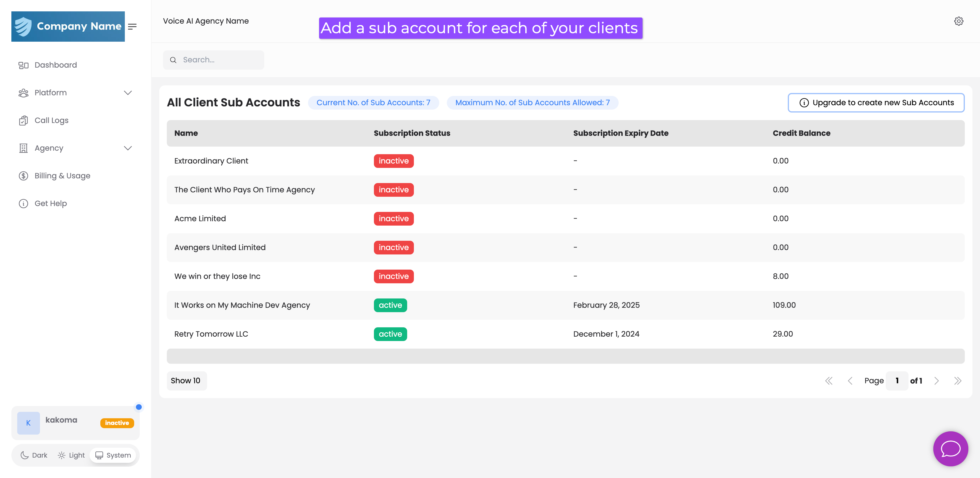The height and width of the screenshot is (478, 980).
Task: Collapse sidebar with the hamburger icon
Action: (132, 27)
